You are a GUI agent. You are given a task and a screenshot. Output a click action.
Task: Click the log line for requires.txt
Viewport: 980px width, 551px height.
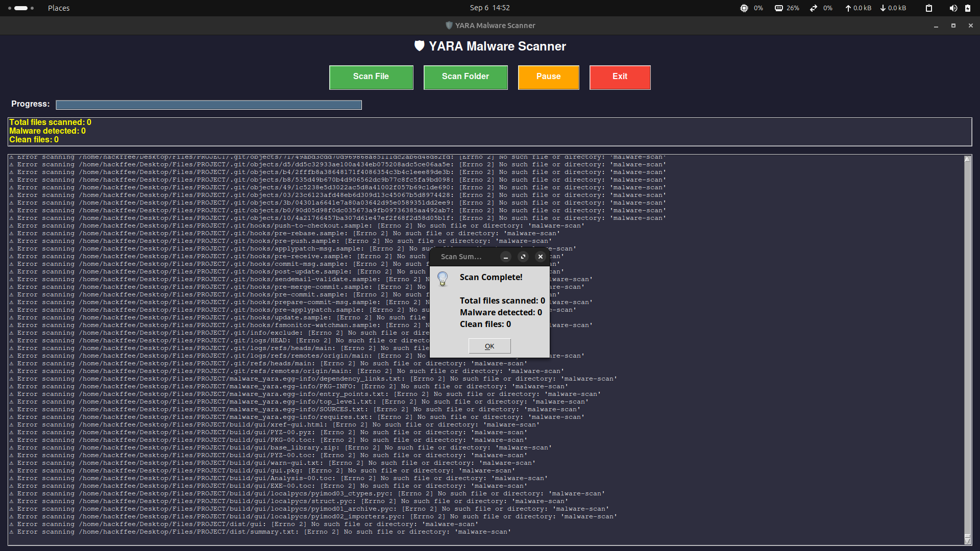pyautogui.click(x=297, y=417)
